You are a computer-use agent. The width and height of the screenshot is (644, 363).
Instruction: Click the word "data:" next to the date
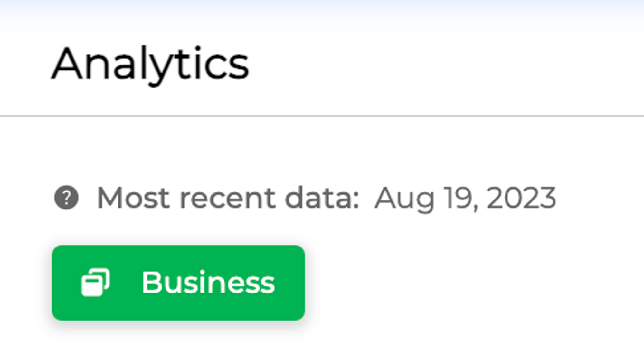[x=322, y=198]
